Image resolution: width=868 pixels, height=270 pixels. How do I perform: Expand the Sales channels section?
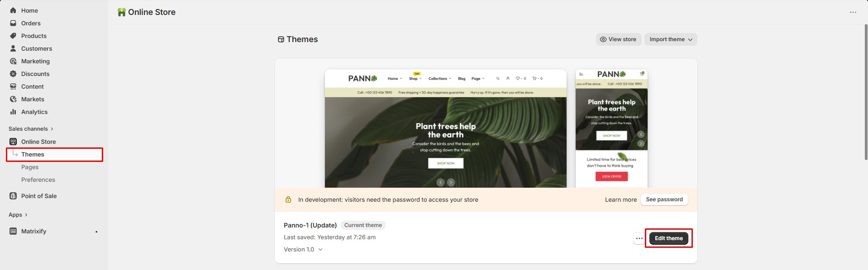31,129
